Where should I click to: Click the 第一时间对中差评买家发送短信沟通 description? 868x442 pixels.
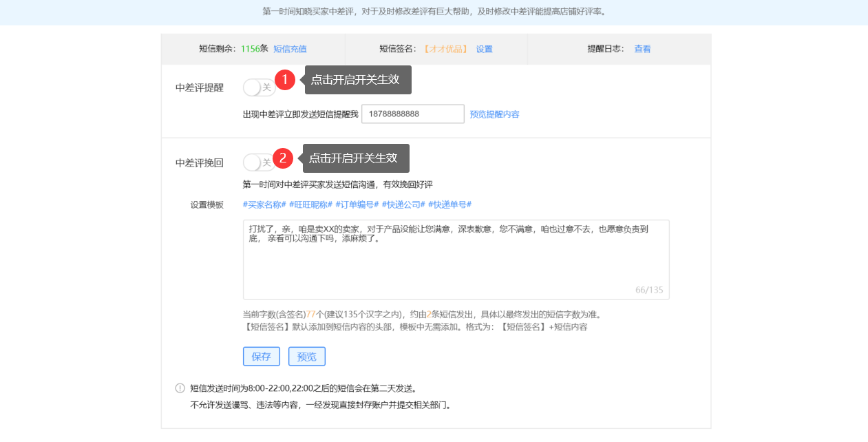[x=337, y=185]
